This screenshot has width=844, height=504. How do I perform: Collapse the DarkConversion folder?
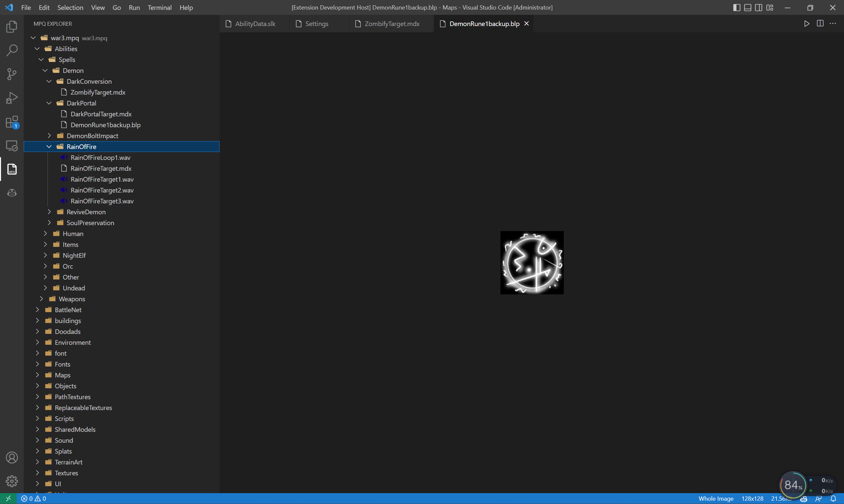[x=49, y=81]
